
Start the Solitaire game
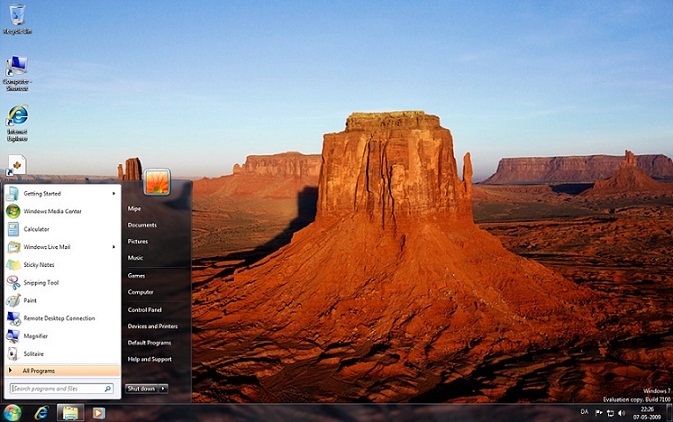(33, 354)
